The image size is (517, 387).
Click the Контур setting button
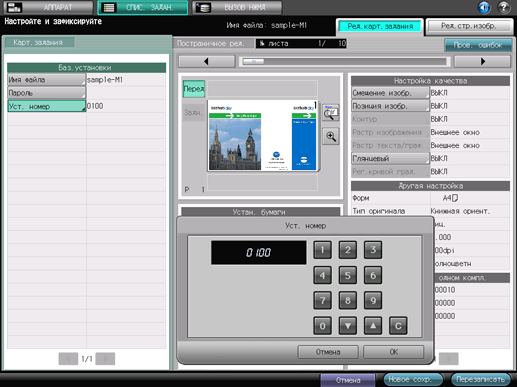(390, 119)
